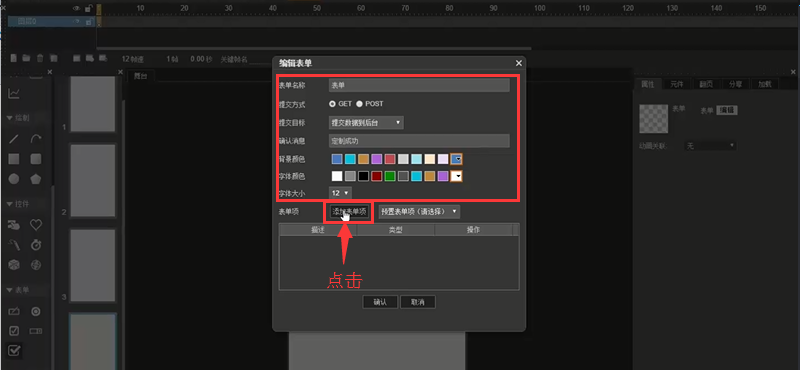Open the 提交目标 submit target dropdown
The width and height of the screenshot is (800, 370).
(x=366, y=122)
